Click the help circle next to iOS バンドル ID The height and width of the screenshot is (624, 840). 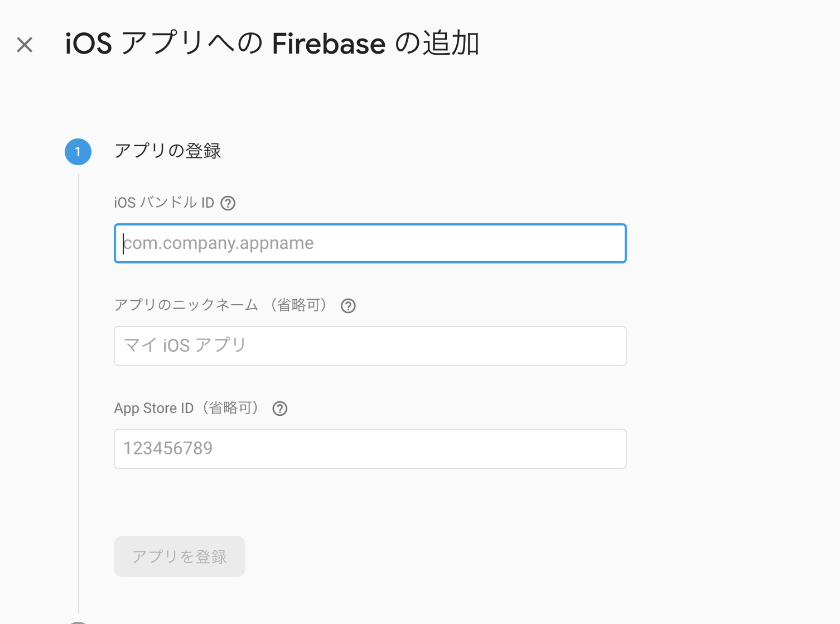click(228, 203)
